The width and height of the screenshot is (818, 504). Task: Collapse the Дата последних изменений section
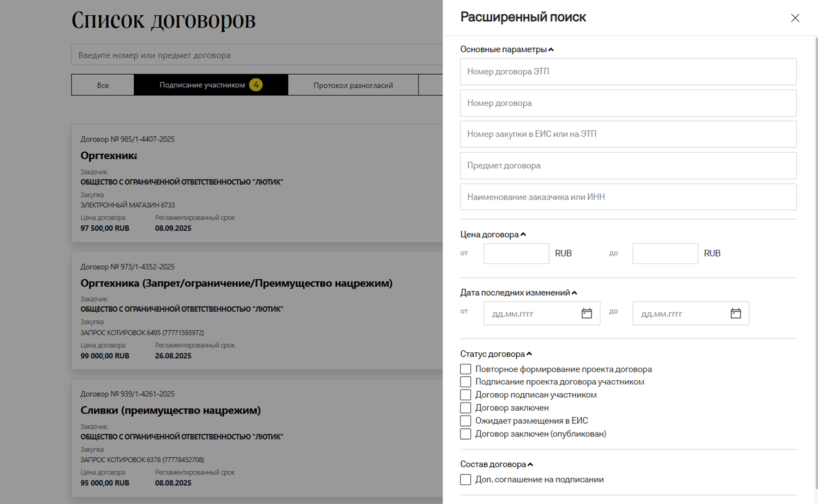(x=574, y=293)
